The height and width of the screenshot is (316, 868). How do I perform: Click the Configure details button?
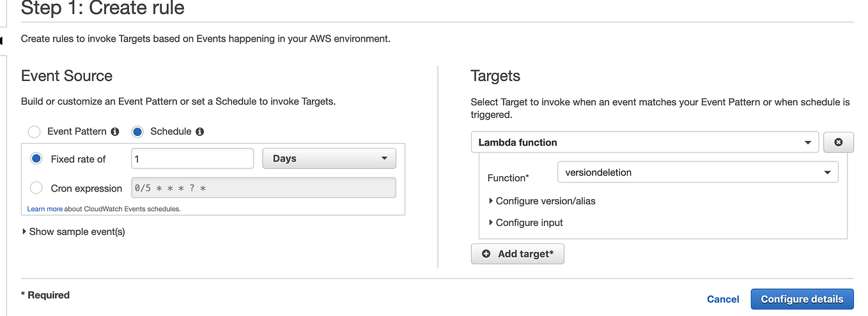tap(802, 299)
